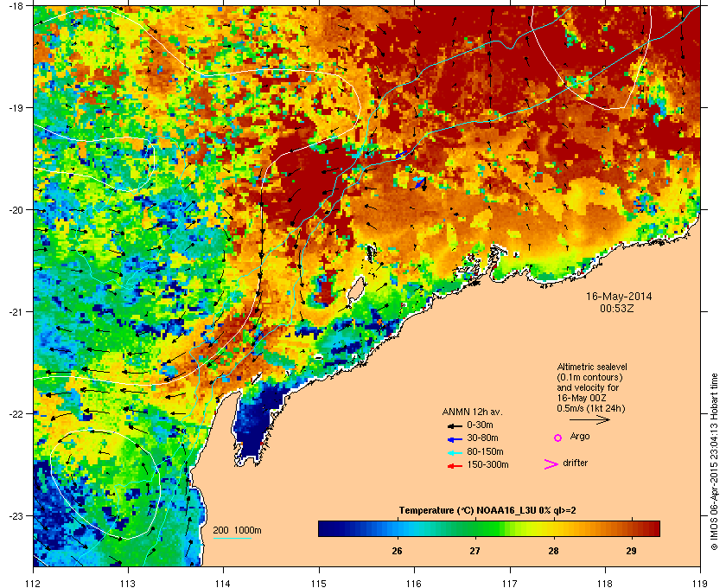Click the colorbar tick label 27
Viewport: 726px width, 588px height.
coord(475,552)
